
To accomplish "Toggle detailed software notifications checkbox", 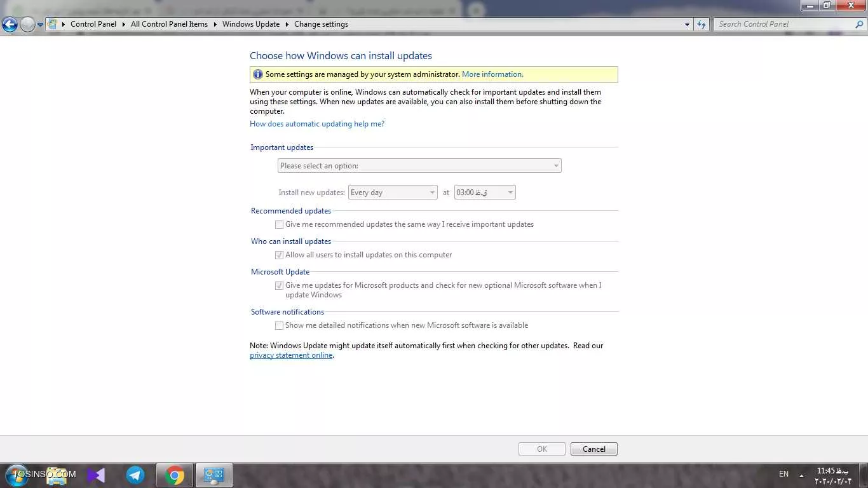I will tap(279, 325).
